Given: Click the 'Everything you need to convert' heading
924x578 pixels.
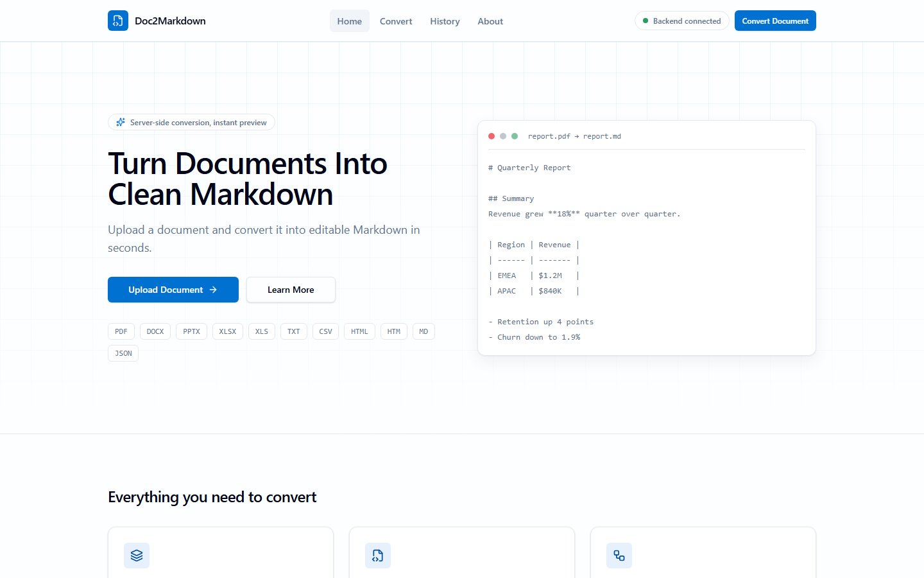Looking at the screenshot, I should [x=212, y=497].
